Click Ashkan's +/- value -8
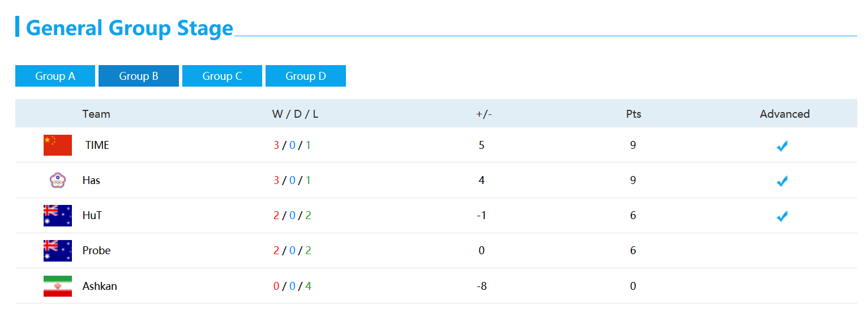The image size is (868, 321). [x=482, y=286]
